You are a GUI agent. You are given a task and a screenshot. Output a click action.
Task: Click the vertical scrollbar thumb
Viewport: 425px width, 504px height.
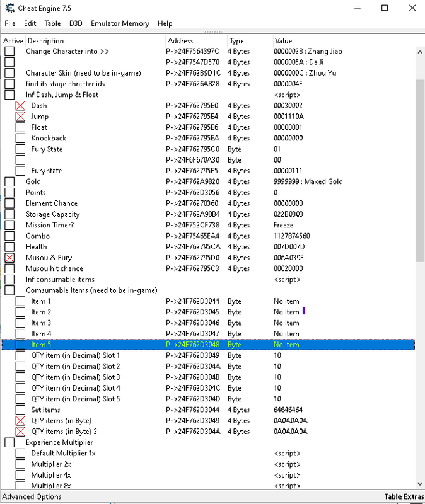point(420,170)
